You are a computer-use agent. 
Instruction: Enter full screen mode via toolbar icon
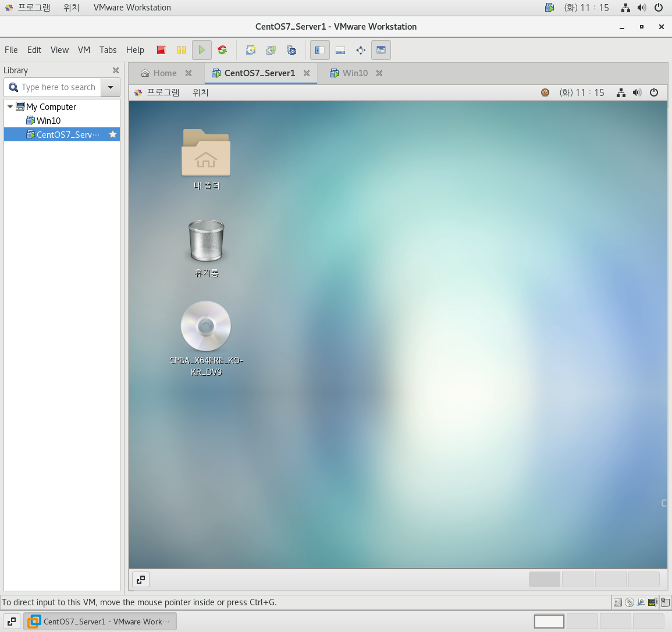(x=361, y=50)
